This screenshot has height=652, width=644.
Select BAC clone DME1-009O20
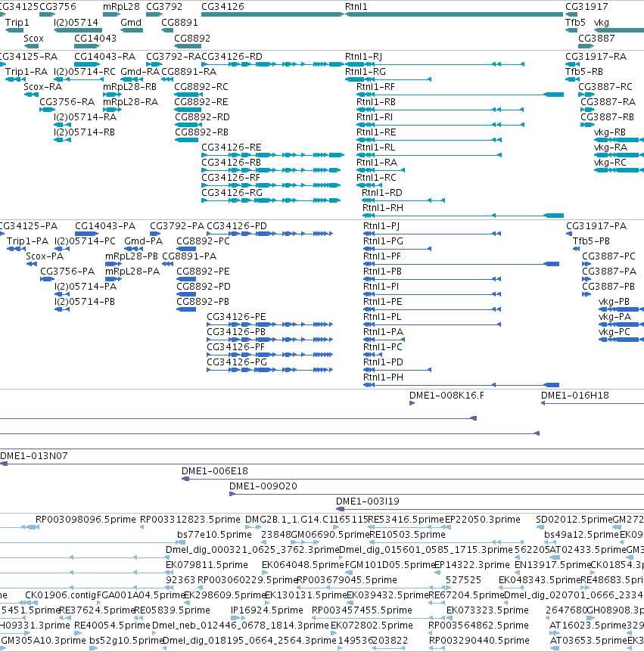pyautogui.click(x=263, y=486)
